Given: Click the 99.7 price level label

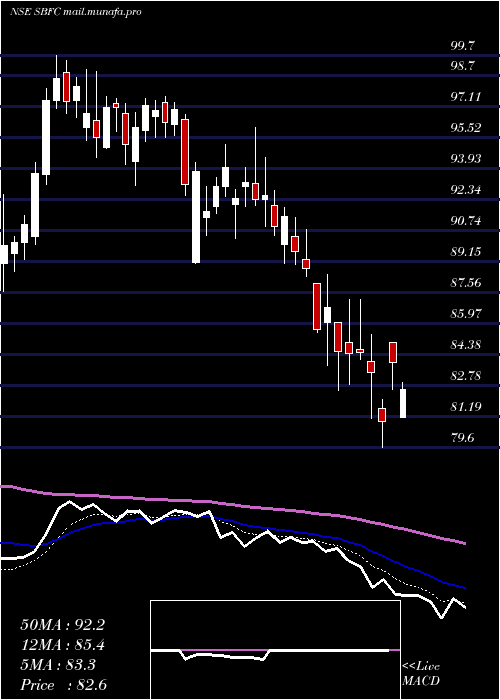Looking at the screenshot, I should (x=462, y=46).
